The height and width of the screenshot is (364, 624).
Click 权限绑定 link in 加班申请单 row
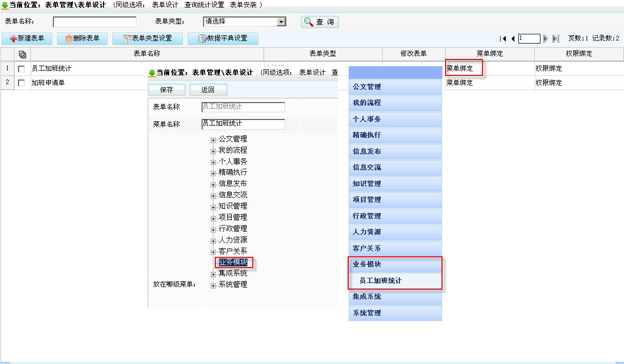pos(549,83)
